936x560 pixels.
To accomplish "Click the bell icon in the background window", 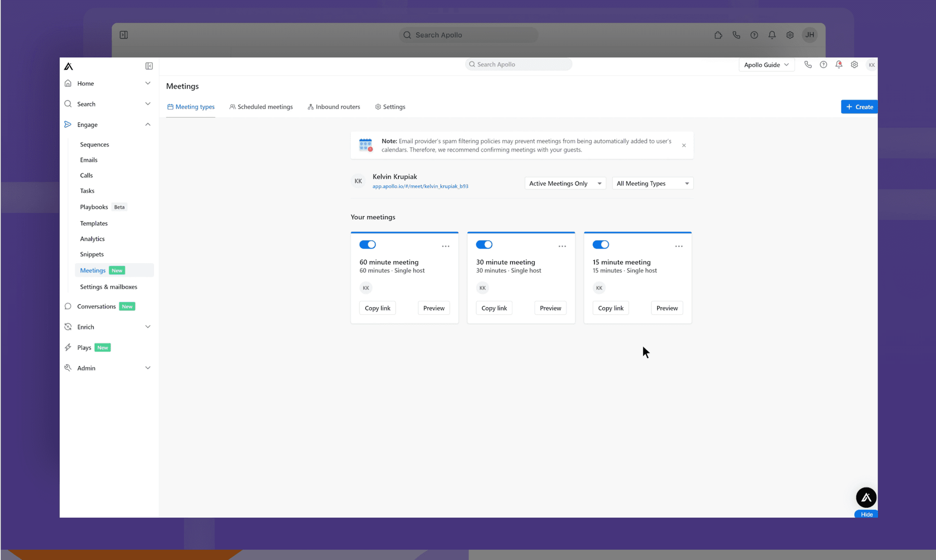I will coord(772,35).
